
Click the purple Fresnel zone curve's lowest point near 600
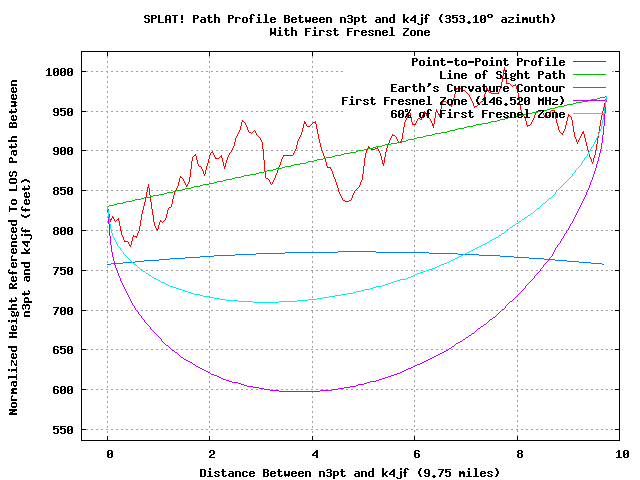coord(302,391)
